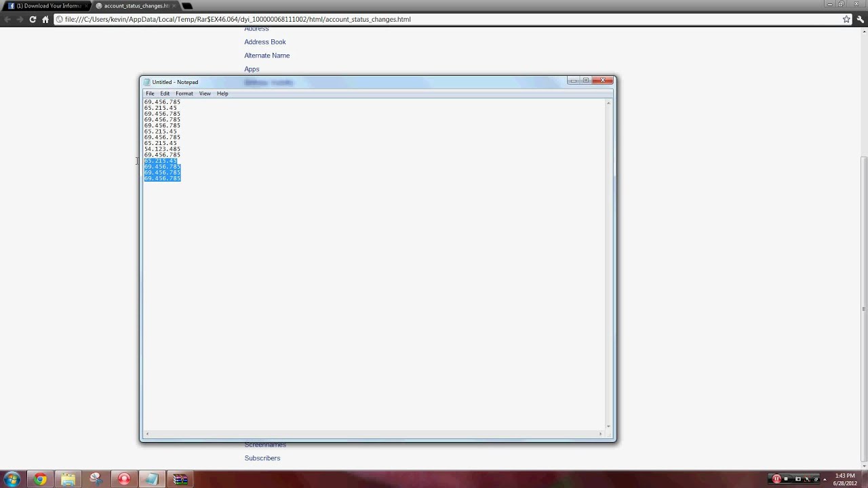Open the Apps link in the browser
Screen dimensions: 868x488
252,69
